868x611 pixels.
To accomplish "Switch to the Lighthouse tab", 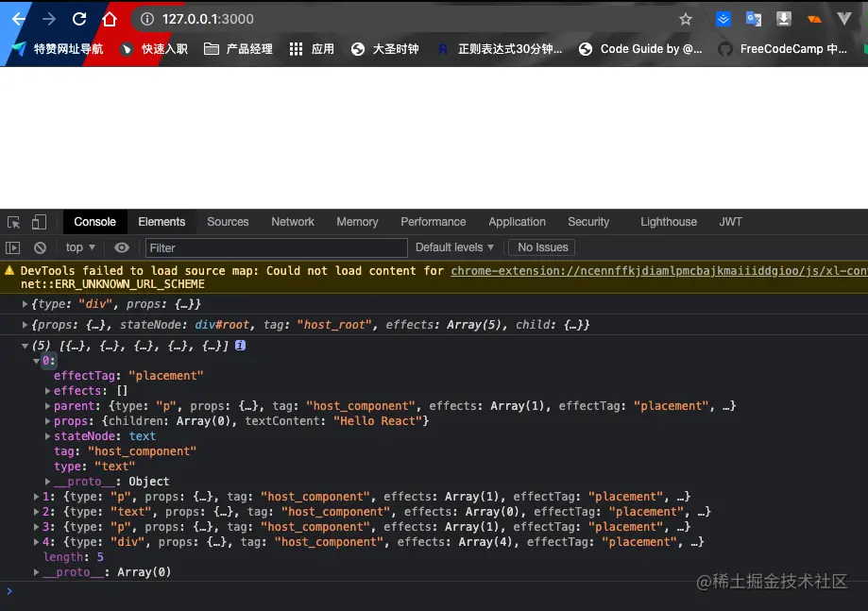I will tap(669, 222).
